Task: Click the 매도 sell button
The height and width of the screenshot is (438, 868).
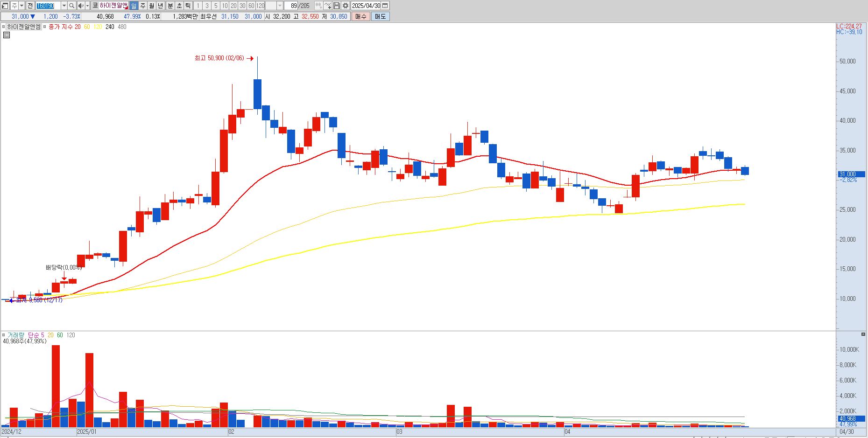Action: click(x=381, y=16)
